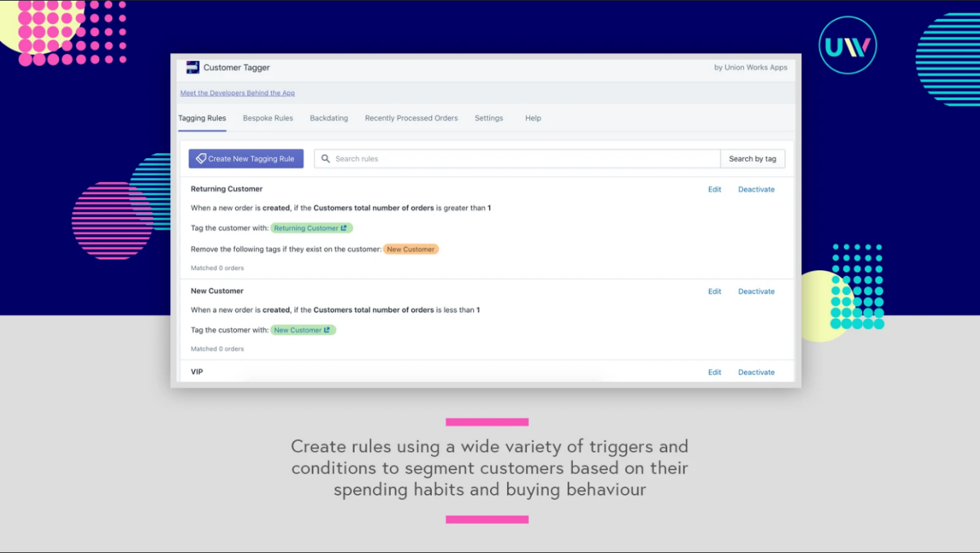Viewport: 980px width, 553px height.
Task: Switch to the Bespoke Rules tab
Action: point(267,118)
